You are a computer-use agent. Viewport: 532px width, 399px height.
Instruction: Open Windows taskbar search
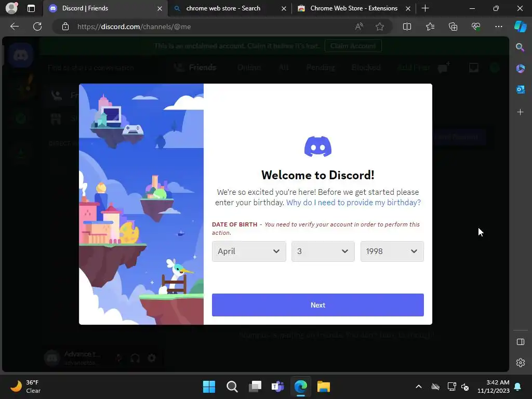[x=232, y=387]
